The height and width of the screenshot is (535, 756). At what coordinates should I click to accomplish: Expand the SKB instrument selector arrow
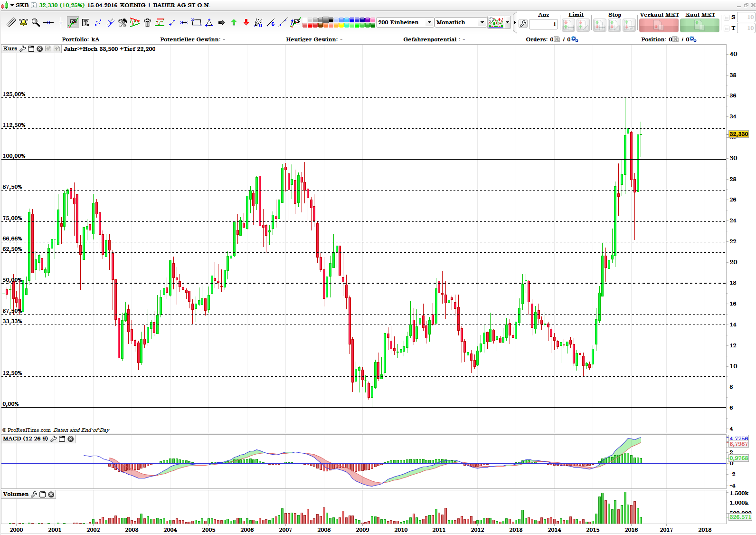pos(12,5)
